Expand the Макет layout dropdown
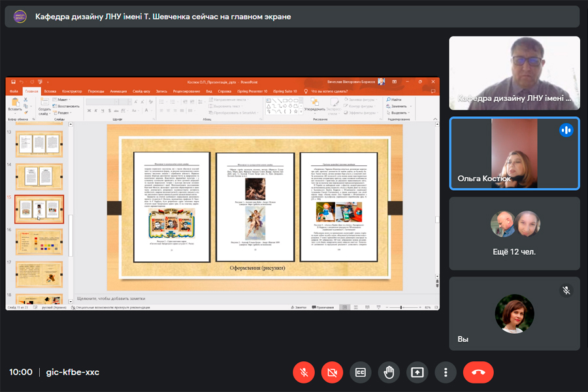 point(63,99)
